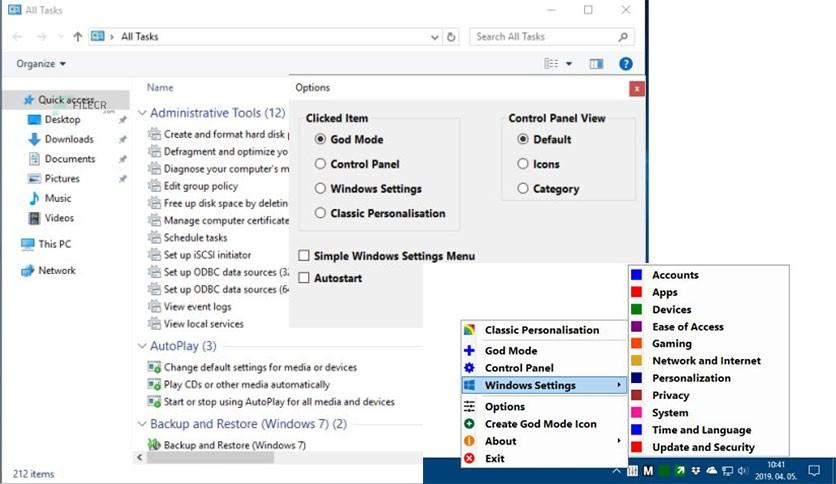This screenshot has width=836, height=484.
Task: Select the God Mode radio button
Action: [320, 139]
